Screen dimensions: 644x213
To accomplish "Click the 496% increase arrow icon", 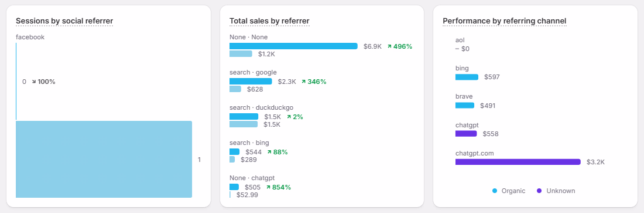I will click(x=389, y=46).
